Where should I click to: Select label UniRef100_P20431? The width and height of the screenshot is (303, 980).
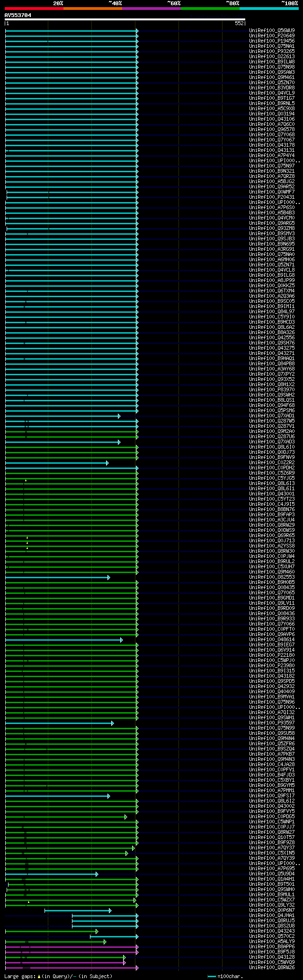tap(272, 197)
